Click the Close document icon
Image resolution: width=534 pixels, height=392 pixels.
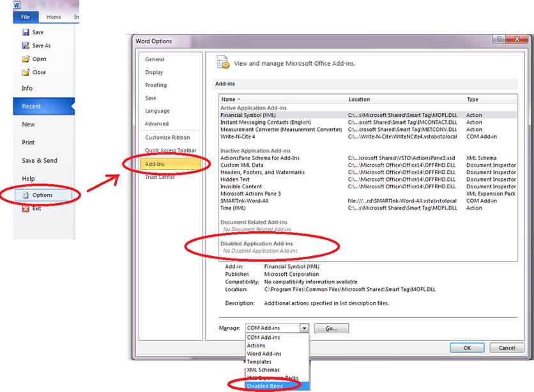coord(26,72)
